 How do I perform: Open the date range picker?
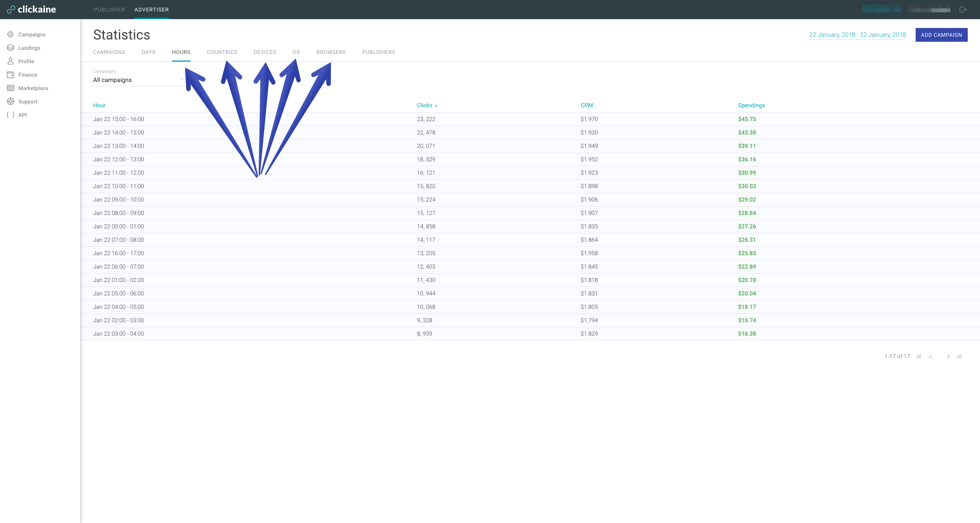[857, 35]
